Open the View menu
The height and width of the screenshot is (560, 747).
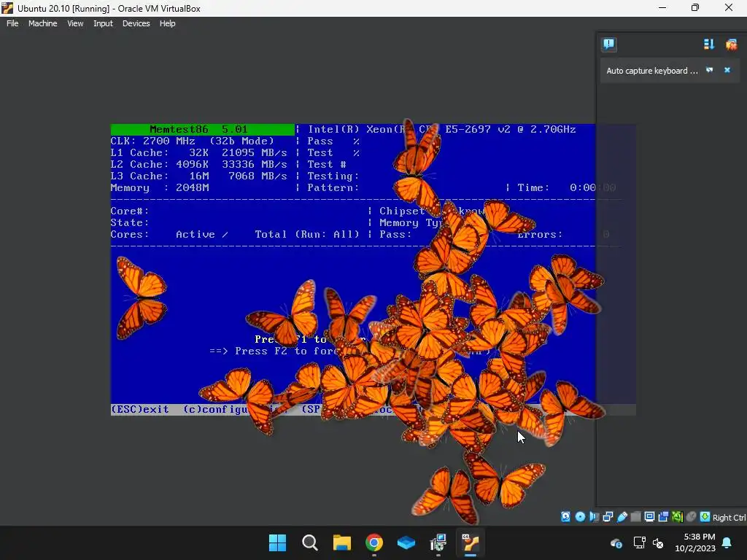click(75, 23)
